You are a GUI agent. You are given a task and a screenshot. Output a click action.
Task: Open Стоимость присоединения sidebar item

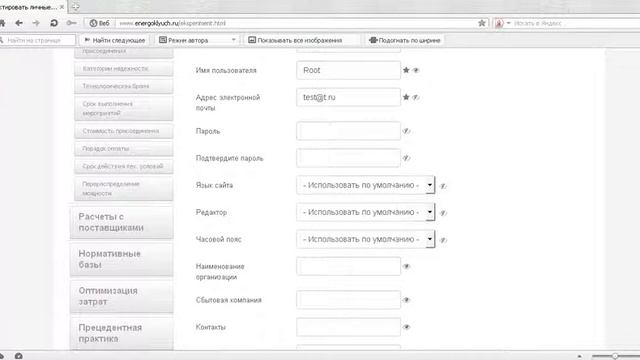[x=124, y=131]
